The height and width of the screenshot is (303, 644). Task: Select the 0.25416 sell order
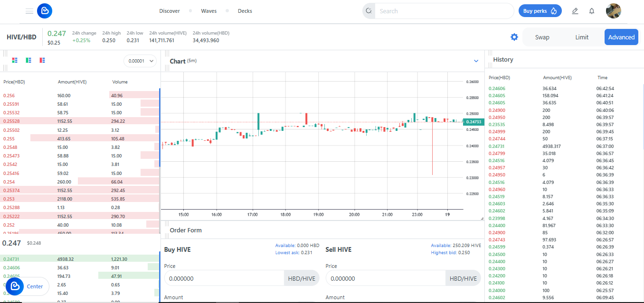pos(81,173)
